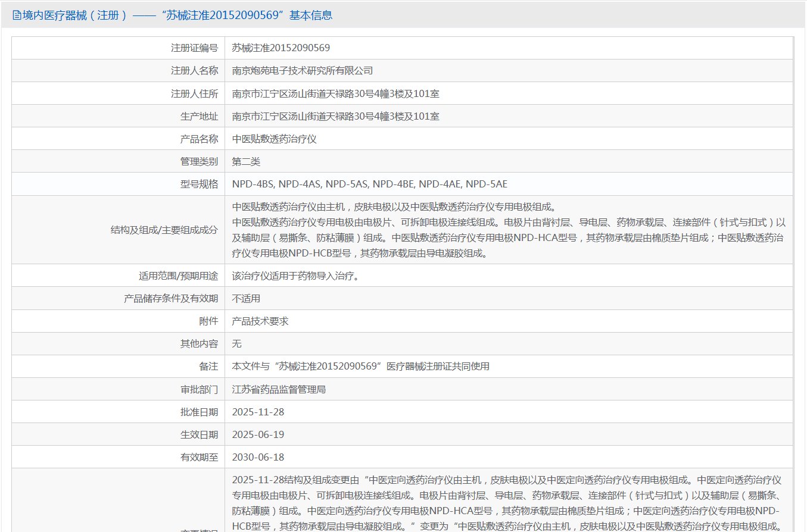Screen dimensions: 807x532
Task: Open the 产品技术要求 attachment text
Action: tap(260, 321)
